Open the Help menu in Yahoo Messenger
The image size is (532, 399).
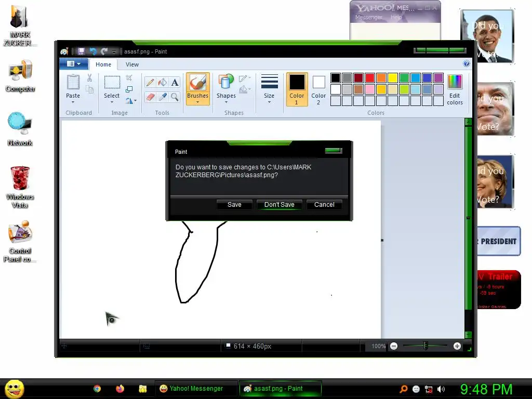(396, 17)
